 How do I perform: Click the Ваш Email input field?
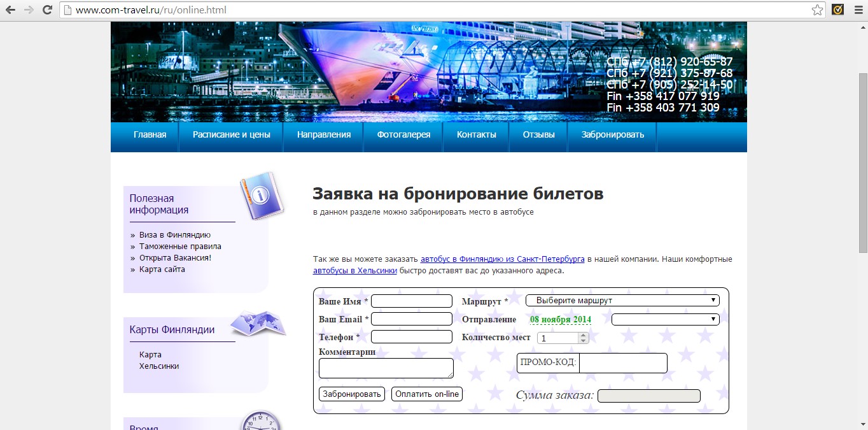pyautogui.click(x=412, y=319)
